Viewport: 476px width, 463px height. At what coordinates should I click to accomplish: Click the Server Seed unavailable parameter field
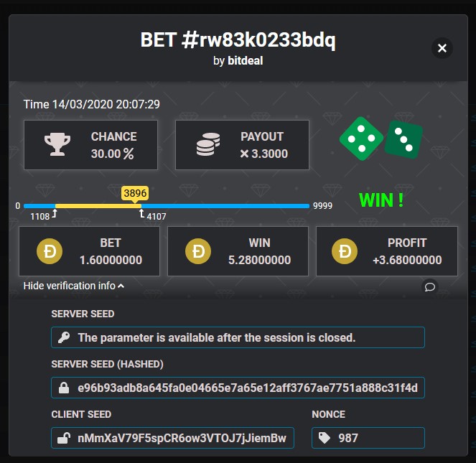point(238,337)
